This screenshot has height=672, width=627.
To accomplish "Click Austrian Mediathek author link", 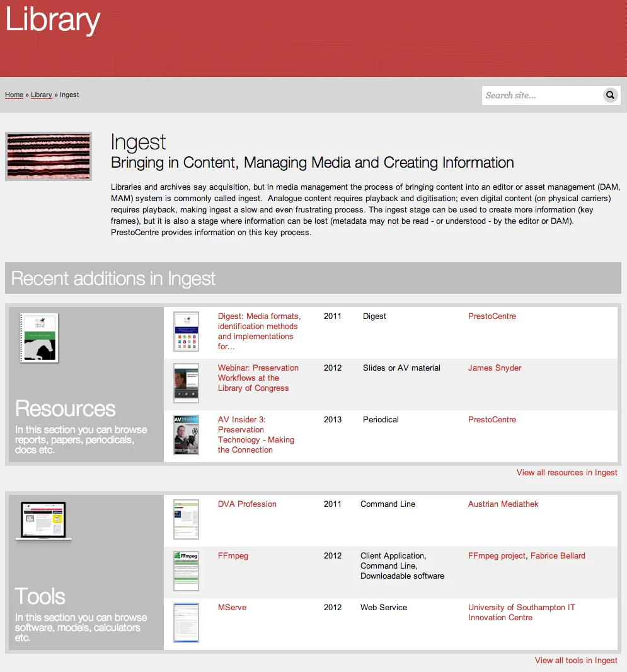I will (503, 504).
